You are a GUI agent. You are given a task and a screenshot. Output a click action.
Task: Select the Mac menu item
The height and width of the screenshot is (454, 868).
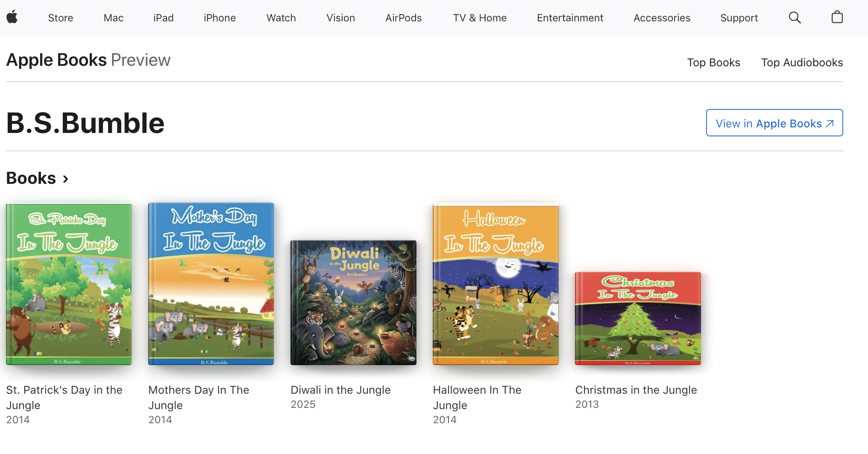114,18
